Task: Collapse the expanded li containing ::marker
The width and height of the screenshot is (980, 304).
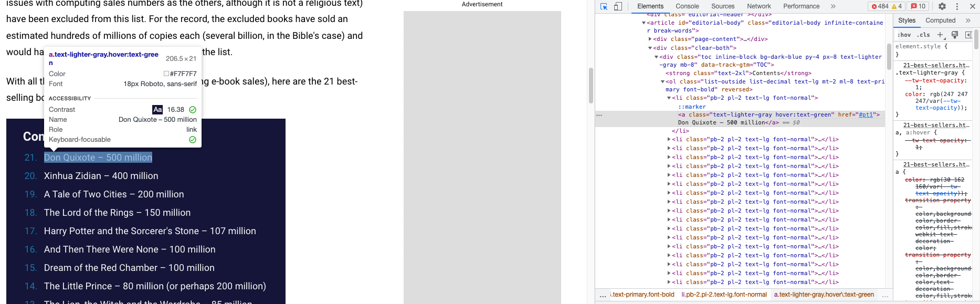Action: (x=669, y=98)
